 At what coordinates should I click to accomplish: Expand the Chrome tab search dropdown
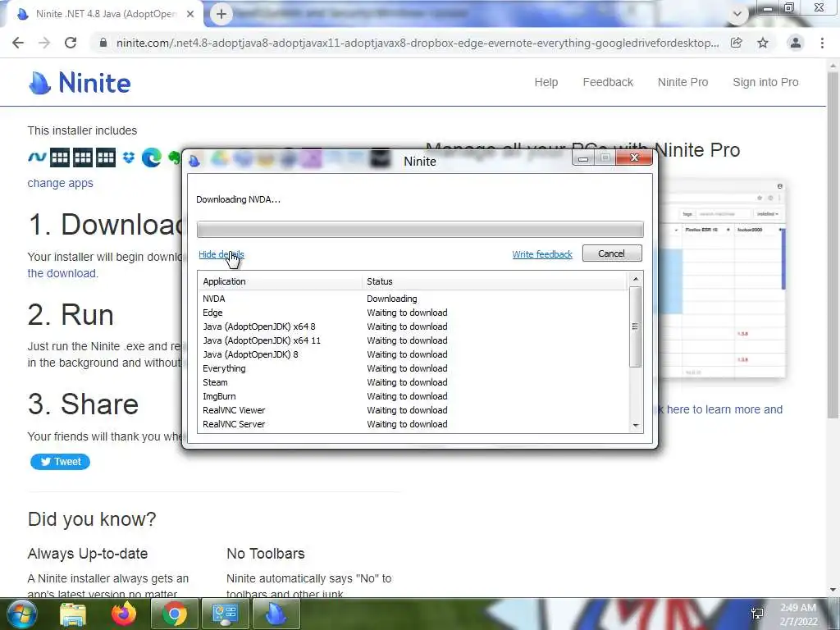click(737, 15)
